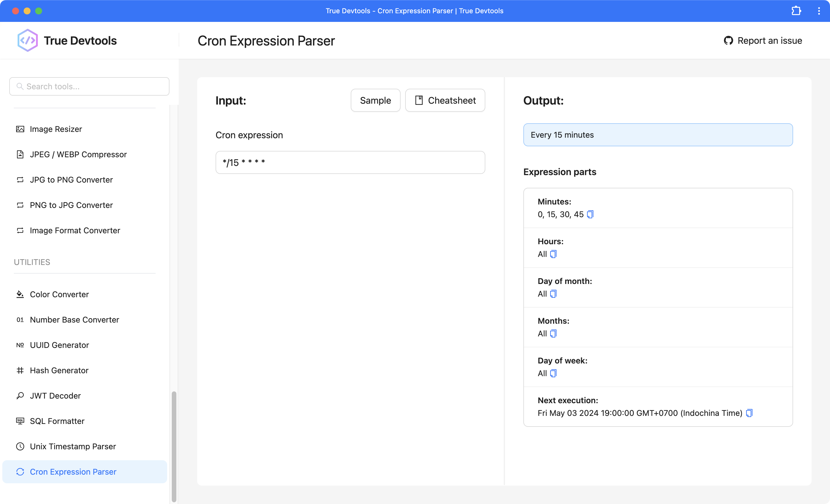Open Image Resizer tool
The width and height of the screenshot is (830, 504).
(84, 129)
